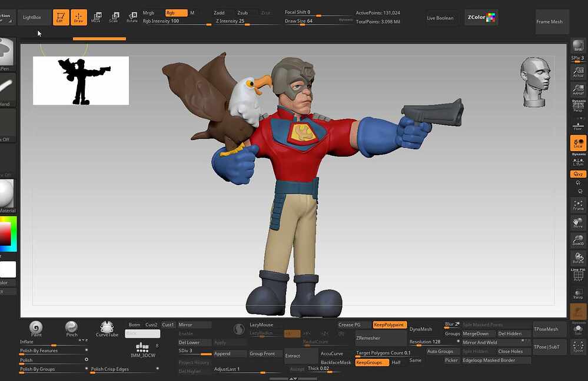Viewport: 588px width, 381px height.
Task: Switch to the Rotate gizmo icon
Action: pyautogui.click(x=132, y=17)
